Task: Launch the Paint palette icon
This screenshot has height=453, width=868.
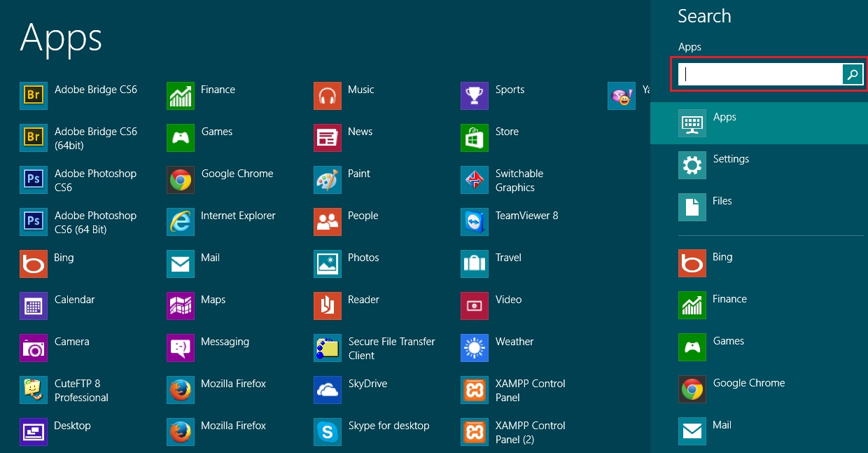Action: (328, 180)
